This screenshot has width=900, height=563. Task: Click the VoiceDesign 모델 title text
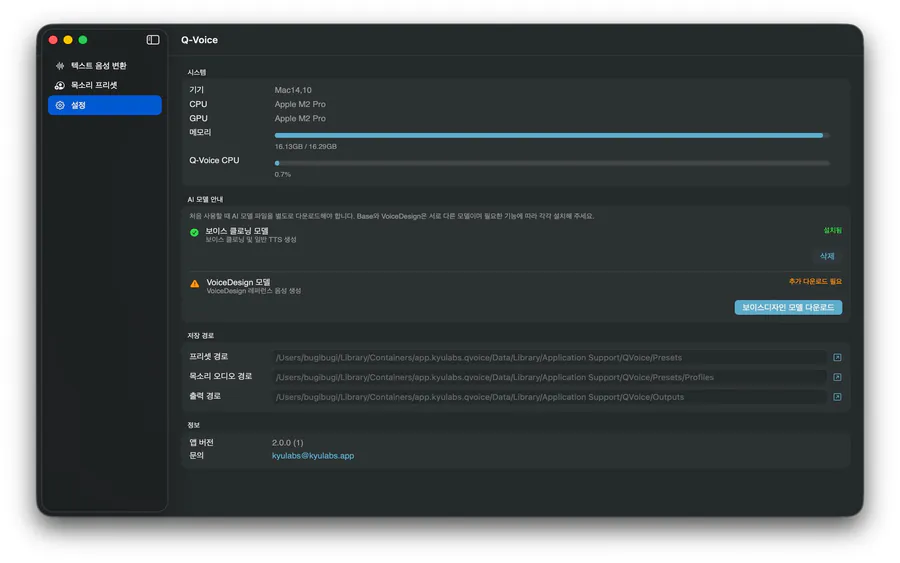click(x=238, y=282)
